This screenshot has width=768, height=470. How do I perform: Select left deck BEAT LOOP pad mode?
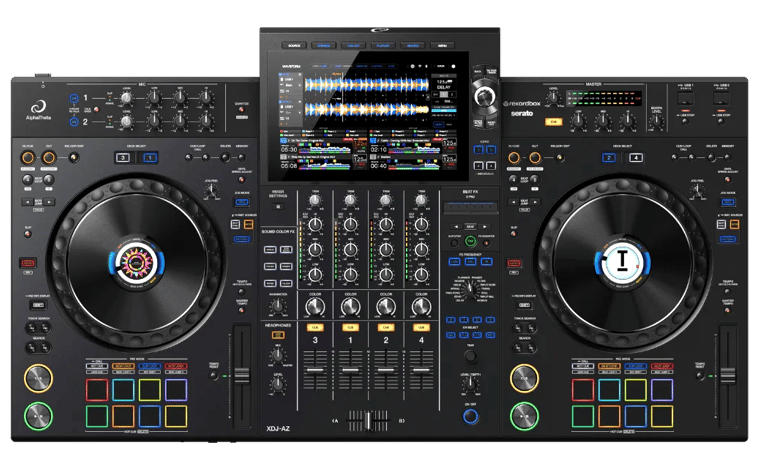[x=123, y=366]
